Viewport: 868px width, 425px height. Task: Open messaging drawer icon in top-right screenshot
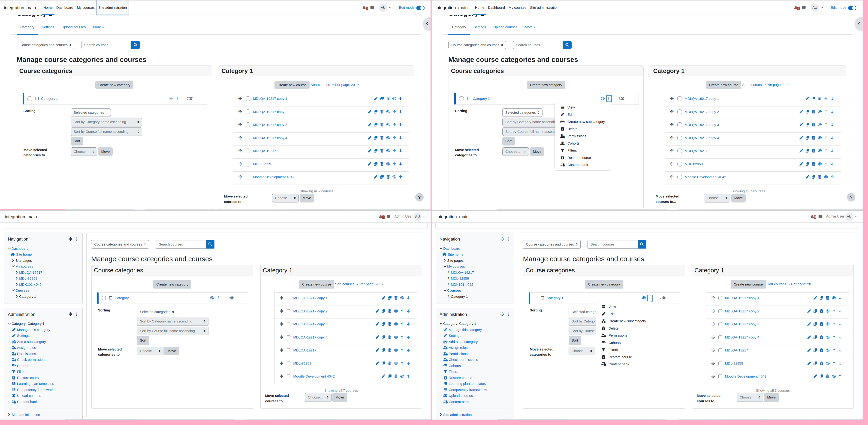[x=804, y=8]
